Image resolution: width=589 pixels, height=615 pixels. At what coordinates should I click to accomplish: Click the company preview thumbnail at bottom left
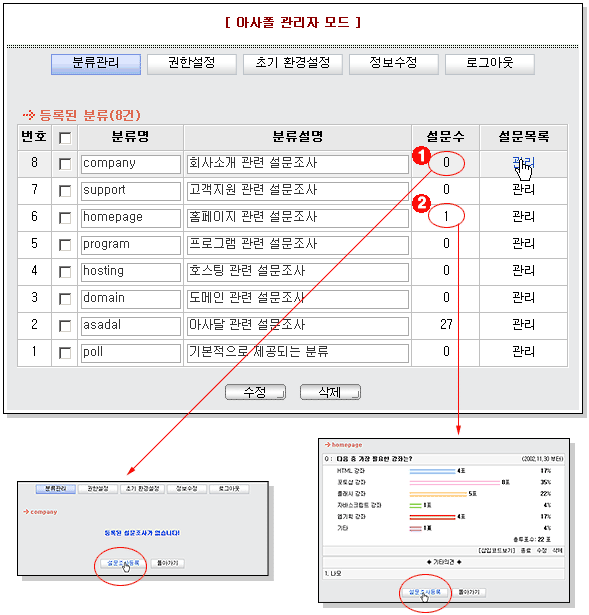coord(143,528)
